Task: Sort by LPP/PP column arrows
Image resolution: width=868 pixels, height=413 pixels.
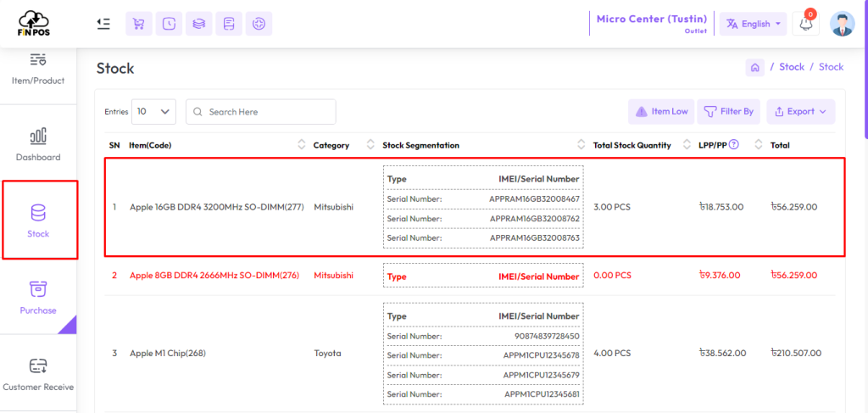Action: tap(759, 145)
